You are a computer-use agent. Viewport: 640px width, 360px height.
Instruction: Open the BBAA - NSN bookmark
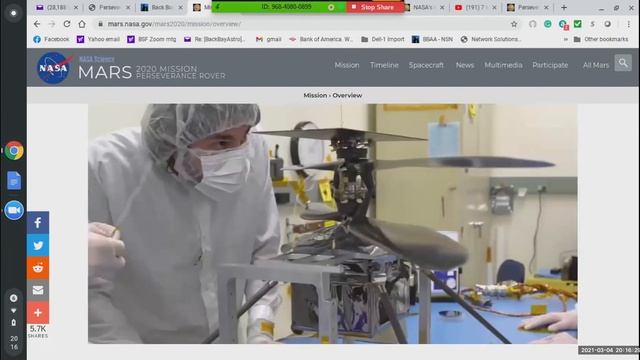pos(432,39)
